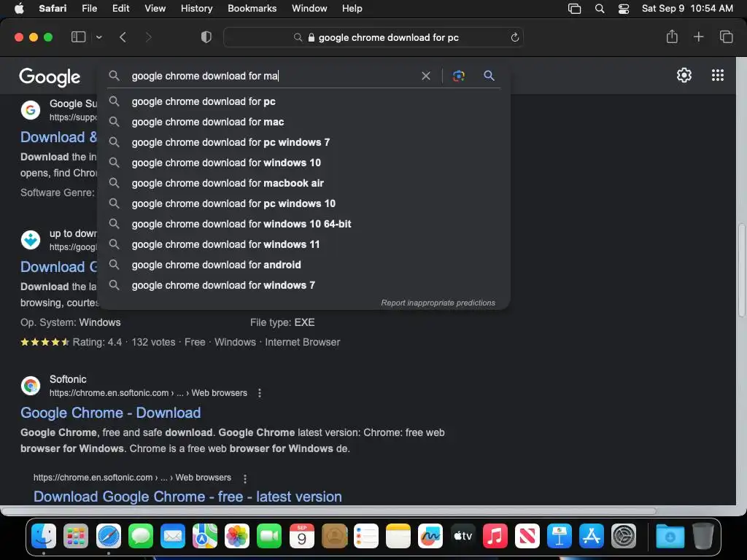Screen dimensions: 747x560
Task: Open the Apple menu
Action: pyautogui.click(x=19, y=9)
